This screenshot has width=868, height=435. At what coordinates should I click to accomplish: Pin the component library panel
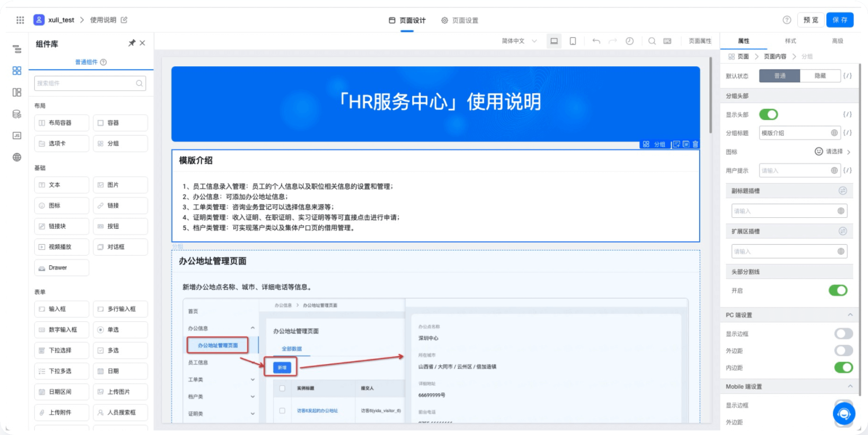click(131, 43)
